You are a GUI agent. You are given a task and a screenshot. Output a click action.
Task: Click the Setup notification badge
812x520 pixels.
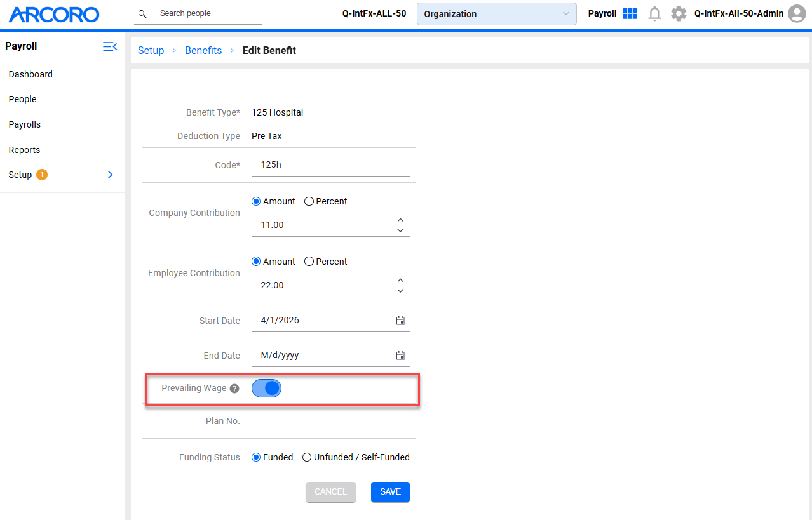[x=42, y=175]
